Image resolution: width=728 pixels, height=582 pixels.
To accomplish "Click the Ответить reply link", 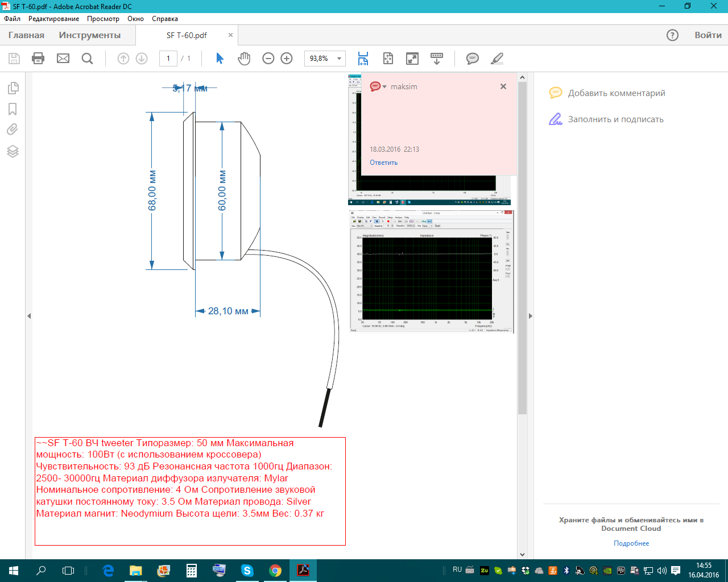I will point(383,163).
